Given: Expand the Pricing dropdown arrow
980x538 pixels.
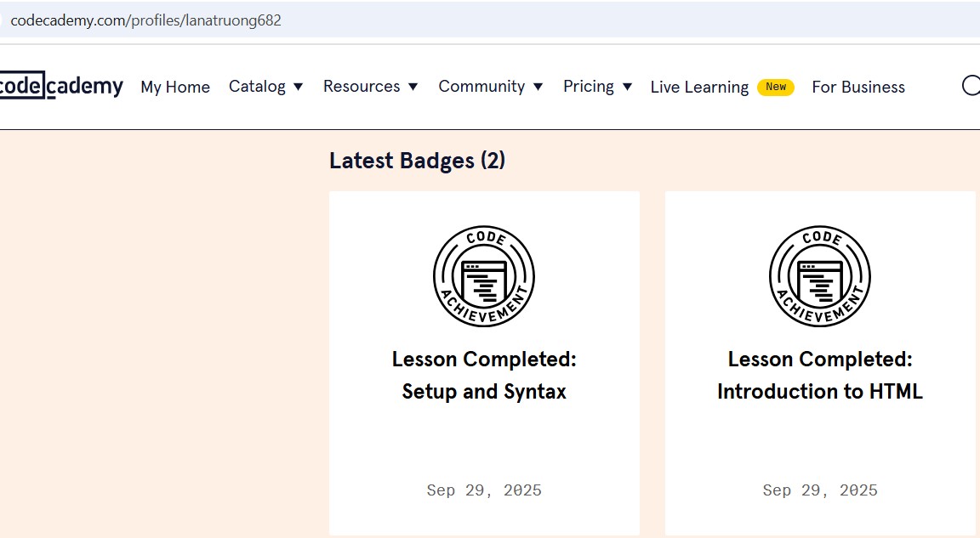Looking at the screenshot, I should [x=627, y=87].
